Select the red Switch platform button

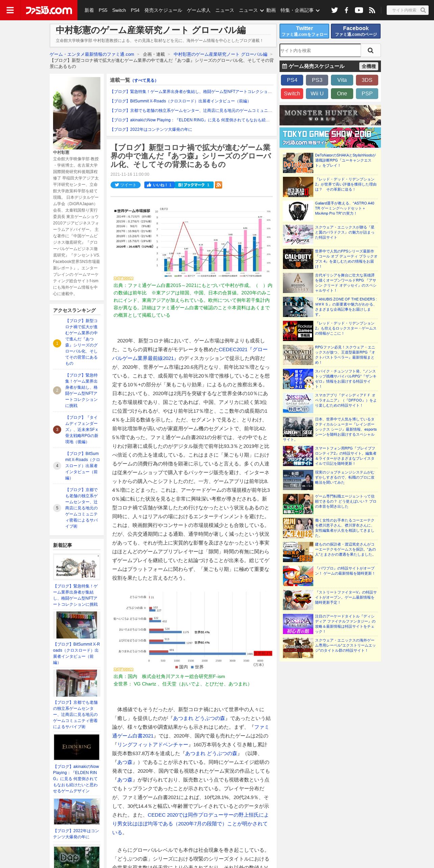[x=292, y=94]
